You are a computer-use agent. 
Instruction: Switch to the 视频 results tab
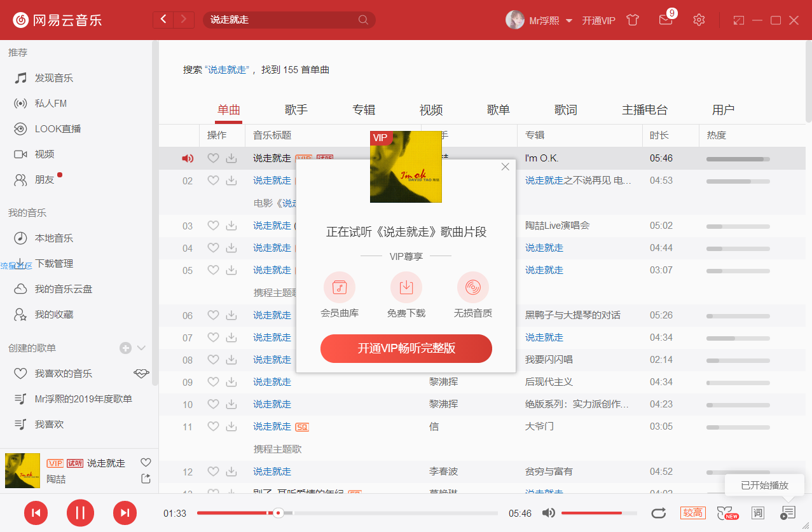point(431,110)
